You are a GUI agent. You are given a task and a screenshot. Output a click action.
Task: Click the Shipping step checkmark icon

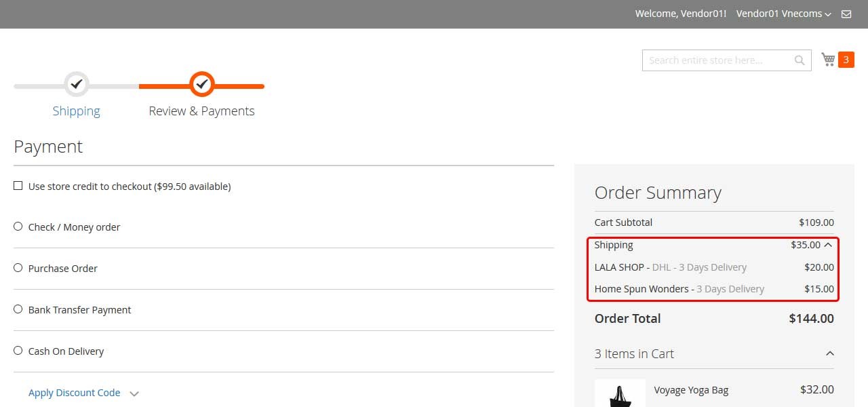pos(76,84)
